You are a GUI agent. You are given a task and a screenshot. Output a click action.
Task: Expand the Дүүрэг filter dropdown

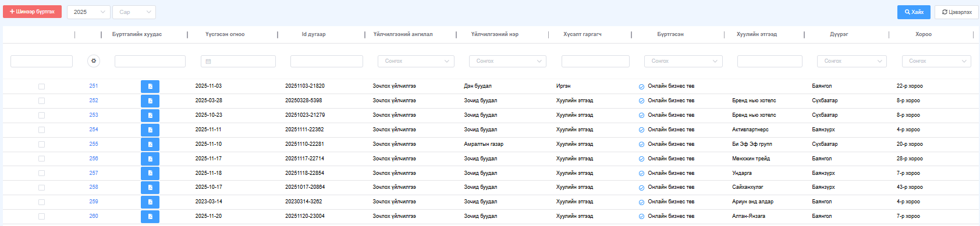[x=853, y=61]
